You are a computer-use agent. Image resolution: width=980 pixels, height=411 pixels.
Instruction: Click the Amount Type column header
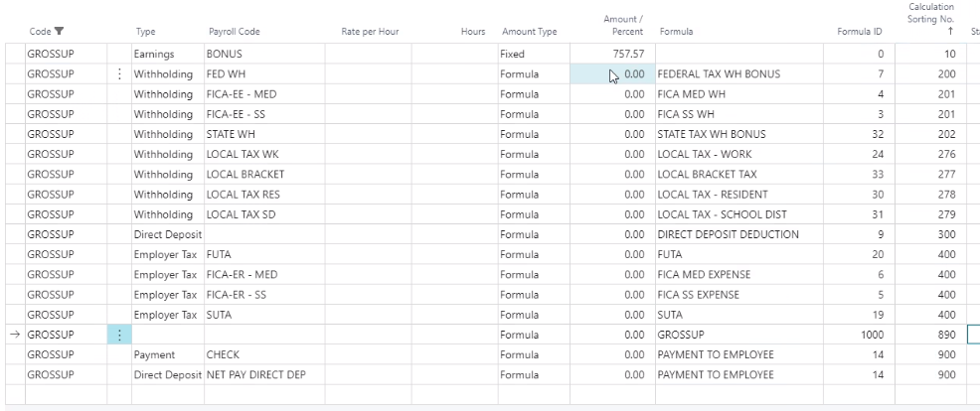tap(530, 31)
